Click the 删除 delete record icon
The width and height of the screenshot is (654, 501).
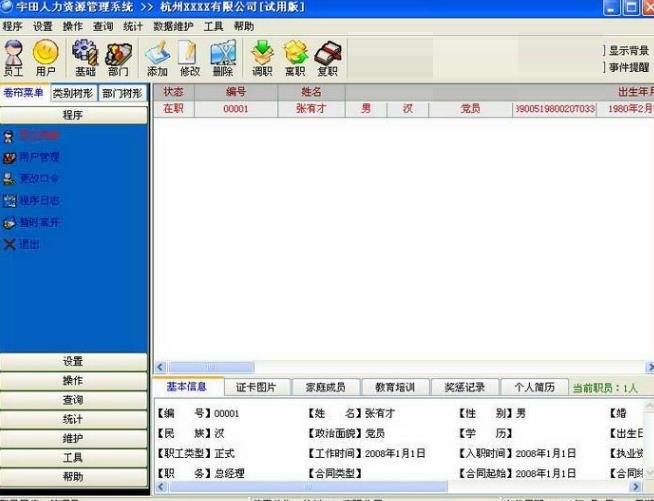(x=223, y=58)
